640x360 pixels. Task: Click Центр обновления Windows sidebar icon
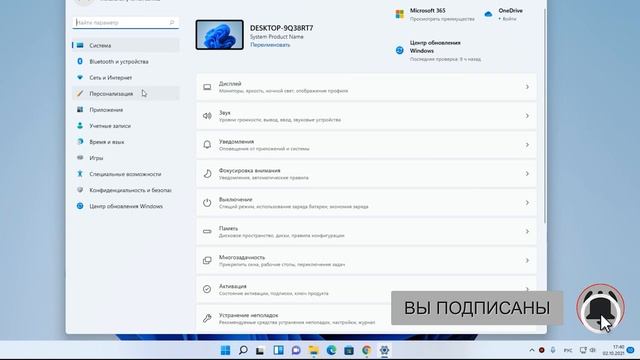80,206
